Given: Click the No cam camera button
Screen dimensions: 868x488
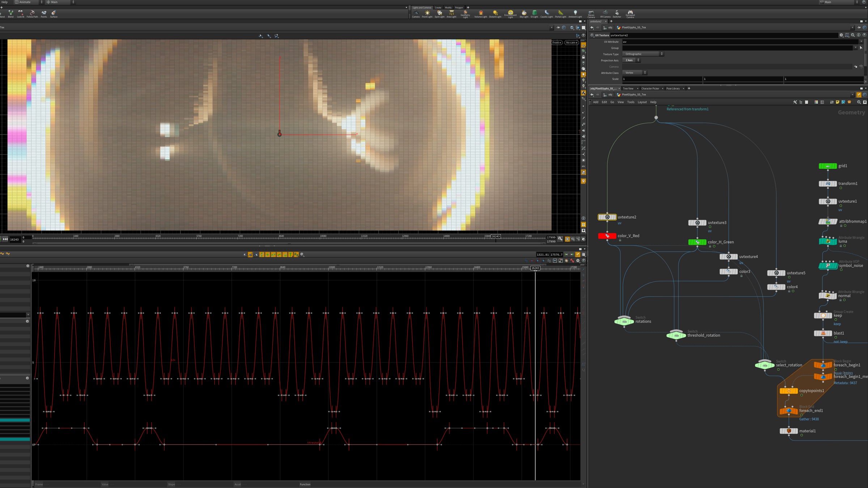Looking at the screenshot, I should 571,43.
